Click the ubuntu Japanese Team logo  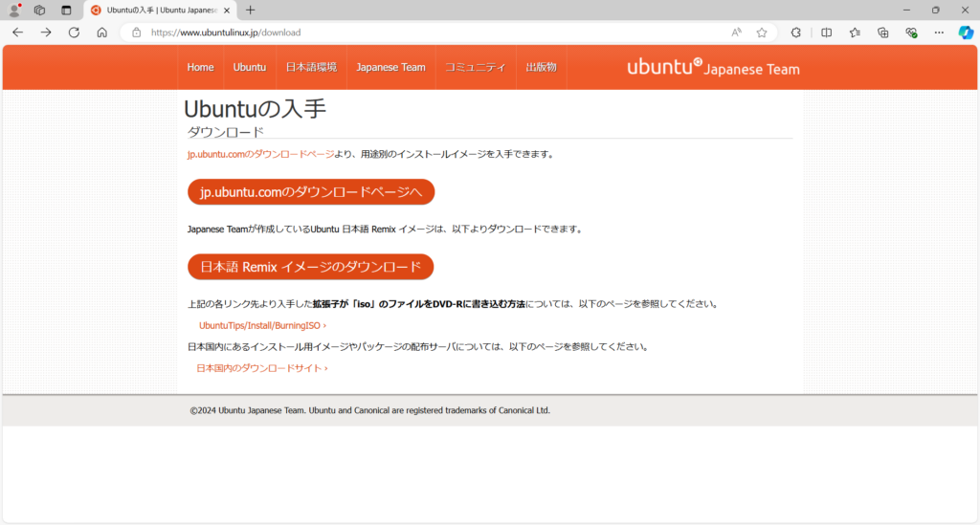[x=713, y=68]
